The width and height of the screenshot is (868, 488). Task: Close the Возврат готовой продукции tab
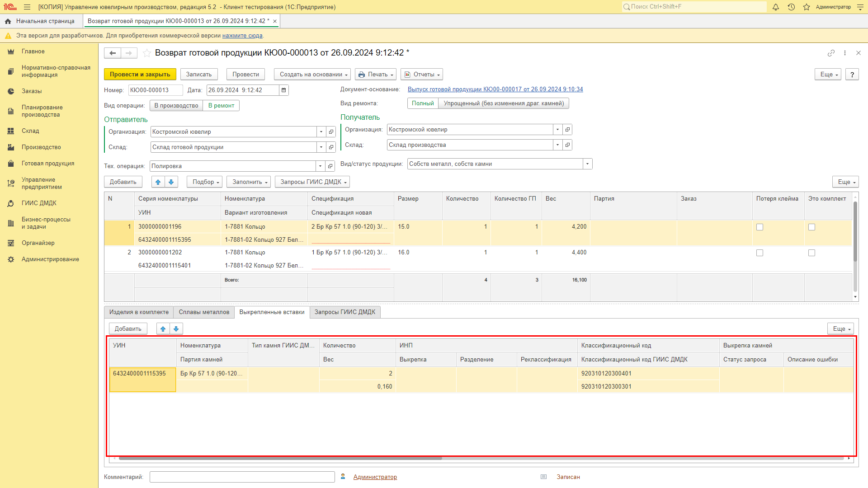[275, 21]
